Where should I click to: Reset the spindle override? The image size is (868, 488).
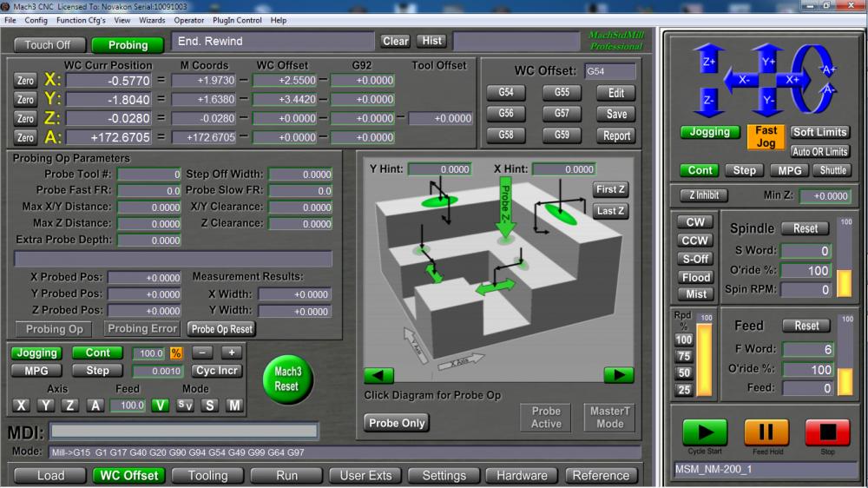click(805, 228)
